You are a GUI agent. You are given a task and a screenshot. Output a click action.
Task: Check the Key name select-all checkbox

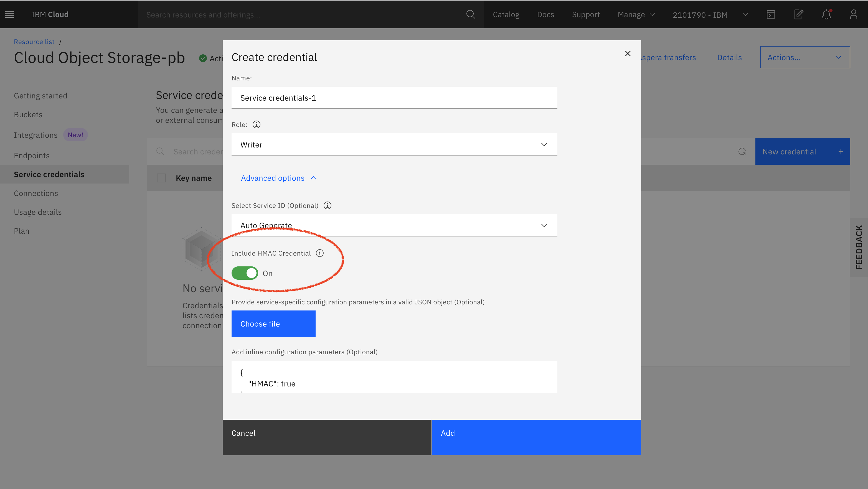(x=161, y=178)
